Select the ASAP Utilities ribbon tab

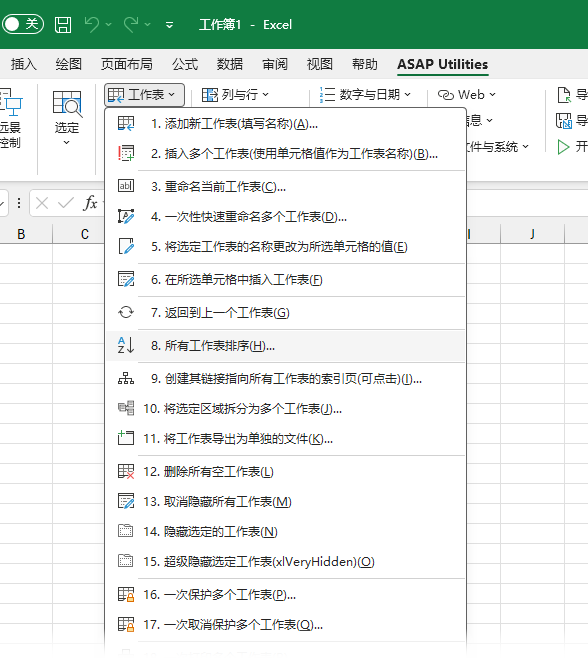pyautogui.click(x=443, y=64)
